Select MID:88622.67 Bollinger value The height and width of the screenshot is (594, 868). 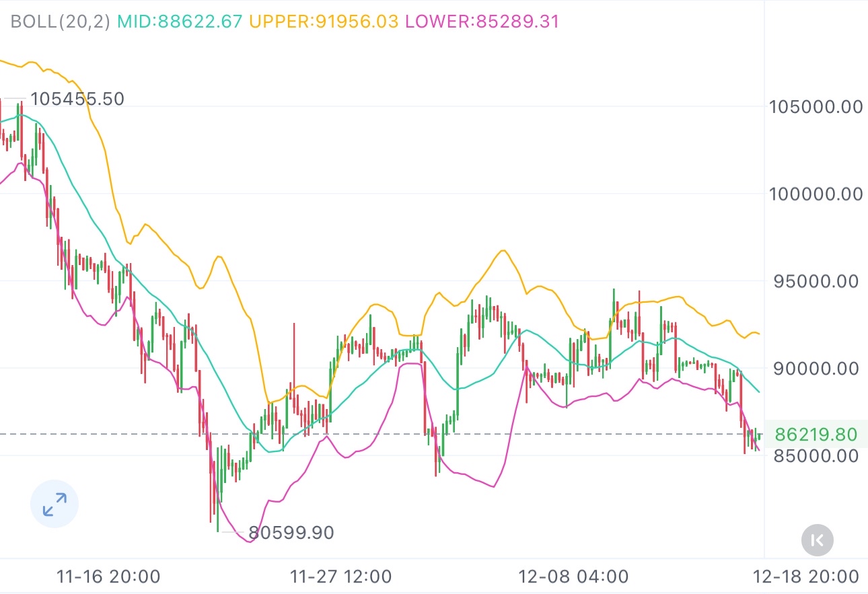click(x=180, y=22)
